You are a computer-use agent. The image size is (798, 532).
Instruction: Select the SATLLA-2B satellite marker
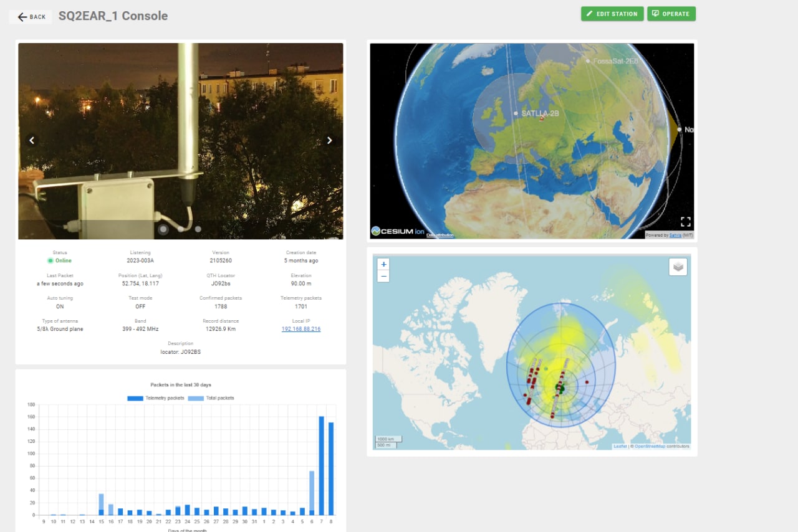click(516, 113)
